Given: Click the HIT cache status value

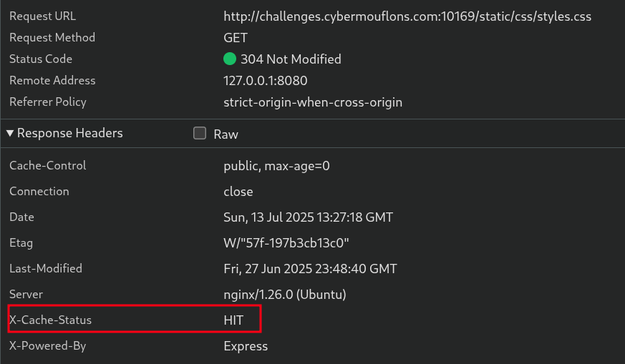Looking at the screenshot, I should point(233,320).
